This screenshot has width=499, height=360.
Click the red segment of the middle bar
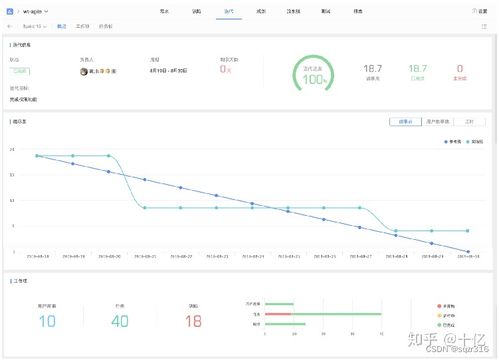point(278,314)
